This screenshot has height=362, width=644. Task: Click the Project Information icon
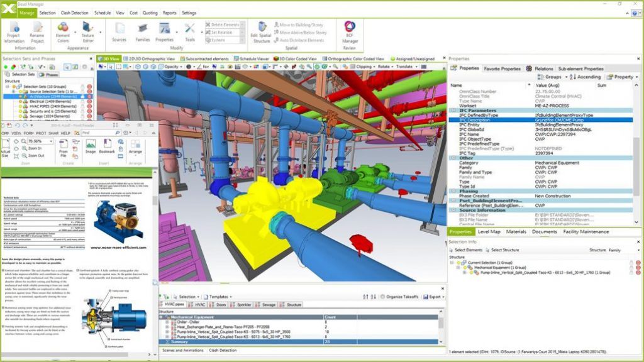click(14, 32)
